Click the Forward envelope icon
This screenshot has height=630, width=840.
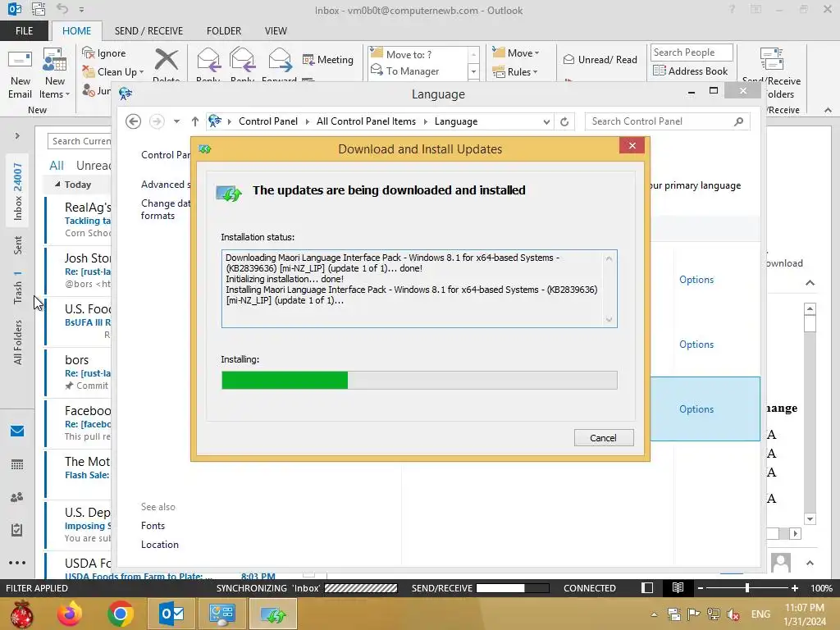coord(280,59)
